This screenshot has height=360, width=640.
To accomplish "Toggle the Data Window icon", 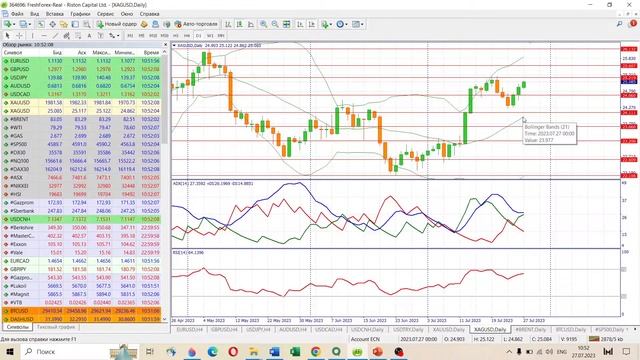I will pos(52,24).
